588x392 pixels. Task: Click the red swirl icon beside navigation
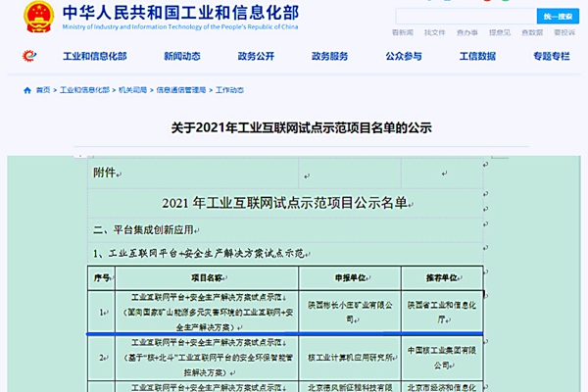pos(29,56)
